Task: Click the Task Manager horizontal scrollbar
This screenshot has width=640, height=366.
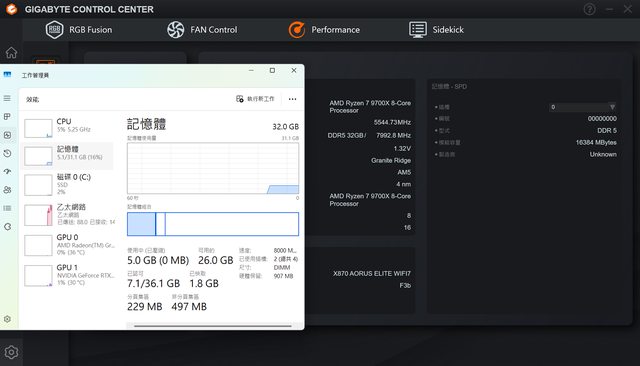Action: [x=213, y=326]
